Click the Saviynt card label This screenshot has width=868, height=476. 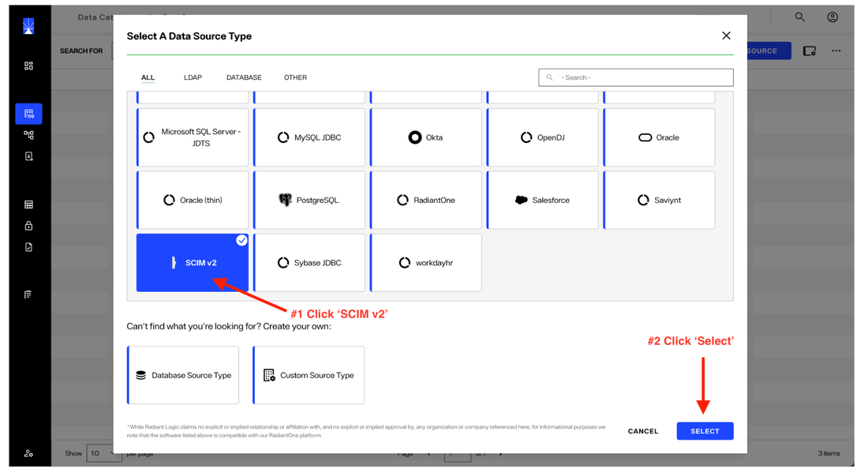(x=667, y=200)
